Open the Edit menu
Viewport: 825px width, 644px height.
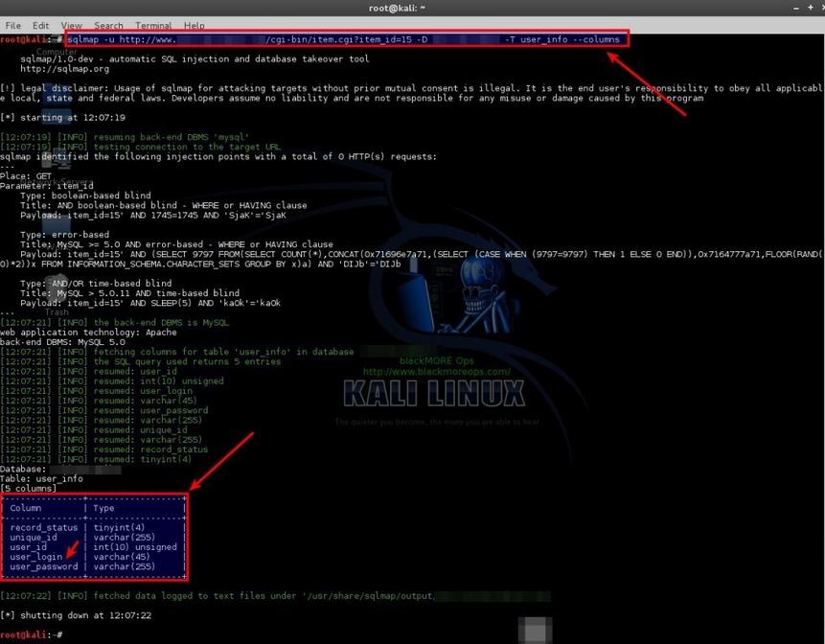[x=40, y=25]
